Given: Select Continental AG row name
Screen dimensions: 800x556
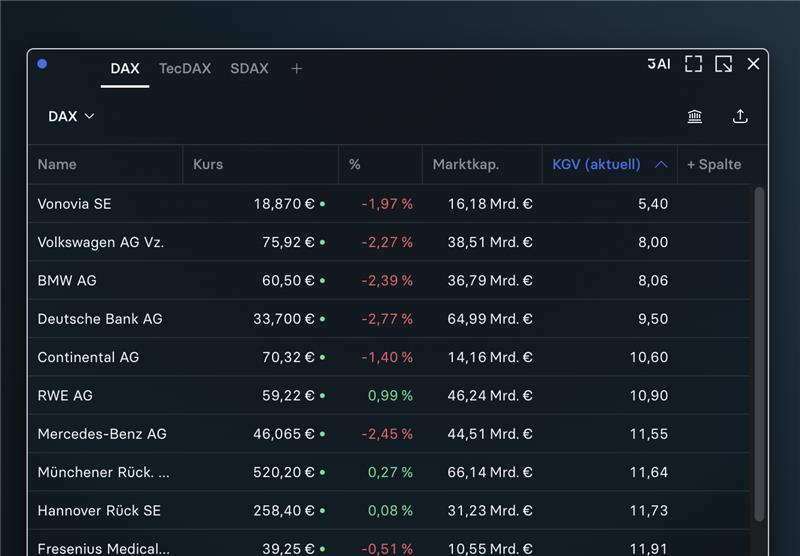Looking at the screenshot, I should (88, 357).
